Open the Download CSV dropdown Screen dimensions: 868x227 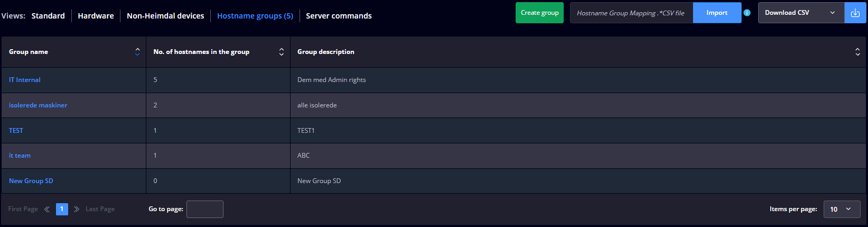coord(801,13)
